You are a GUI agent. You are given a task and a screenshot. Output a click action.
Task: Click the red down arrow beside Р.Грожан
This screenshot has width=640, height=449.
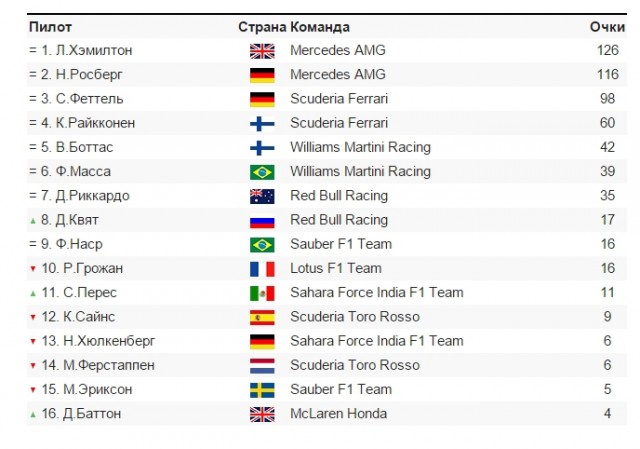(x=33, y=269)
